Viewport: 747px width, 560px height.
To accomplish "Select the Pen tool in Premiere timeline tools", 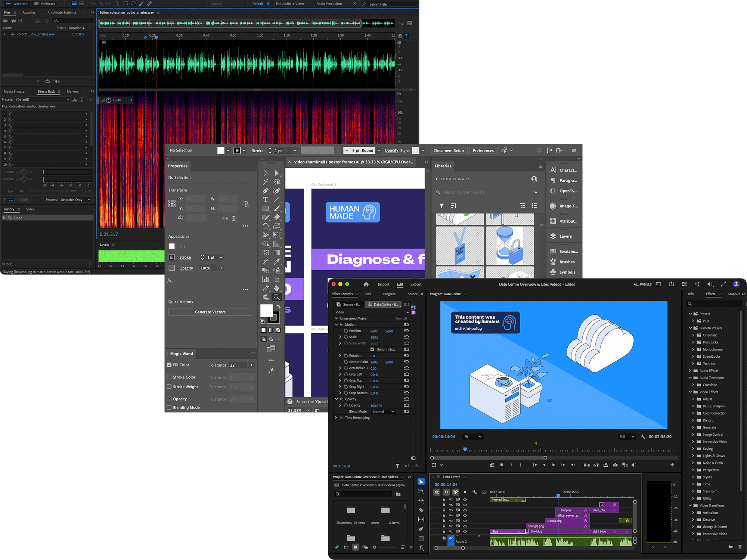I will tap(421, 529).
